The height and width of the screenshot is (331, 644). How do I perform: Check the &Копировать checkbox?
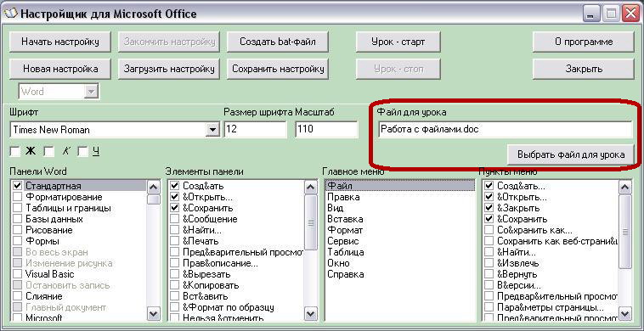174,285
